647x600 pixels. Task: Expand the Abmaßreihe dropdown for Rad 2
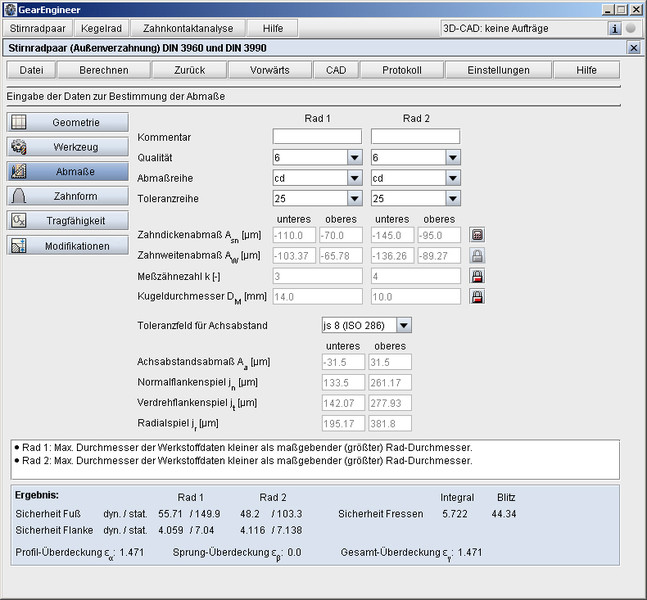452,178
